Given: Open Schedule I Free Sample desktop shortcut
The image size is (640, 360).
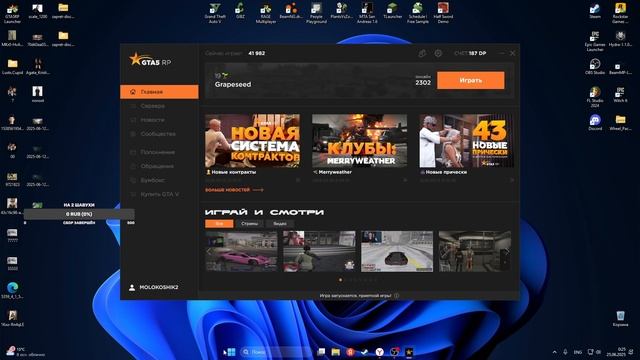Looking at the screenshot, I should pos(418,13).
